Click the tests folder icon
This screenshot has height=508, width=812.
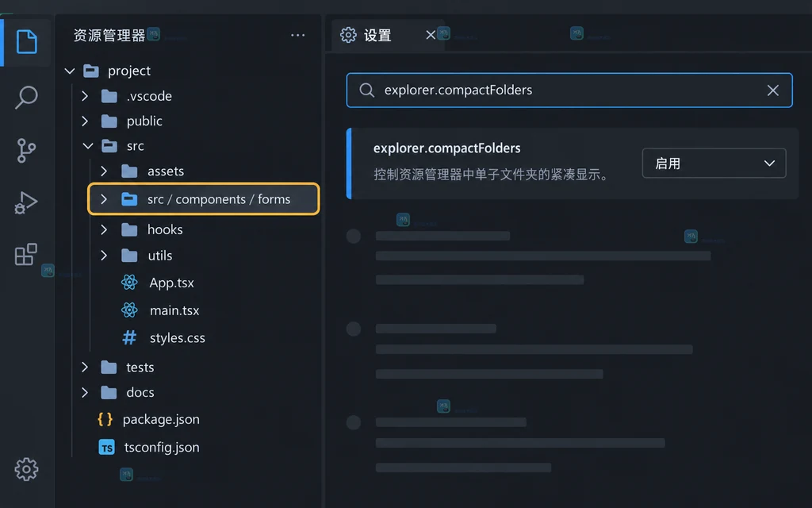point(109,367)
